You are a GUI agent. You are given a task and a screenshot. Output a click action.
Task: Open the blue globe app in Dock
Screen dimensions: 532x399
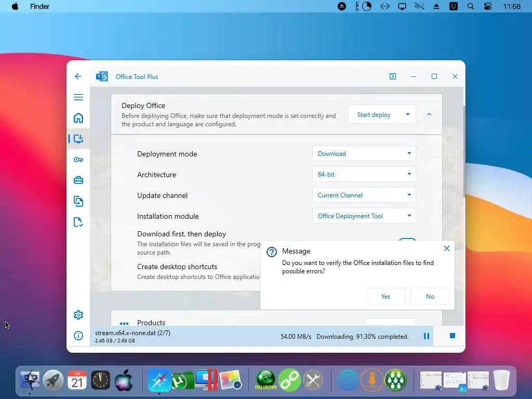348,380
